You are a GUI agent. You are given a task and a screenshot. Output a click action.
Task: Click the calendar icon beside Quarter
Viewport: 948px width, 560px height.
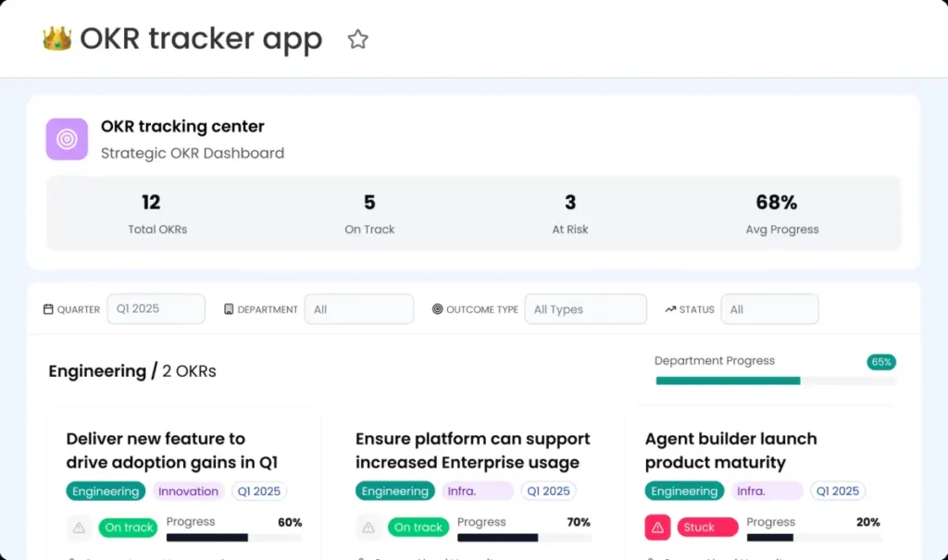48,309
